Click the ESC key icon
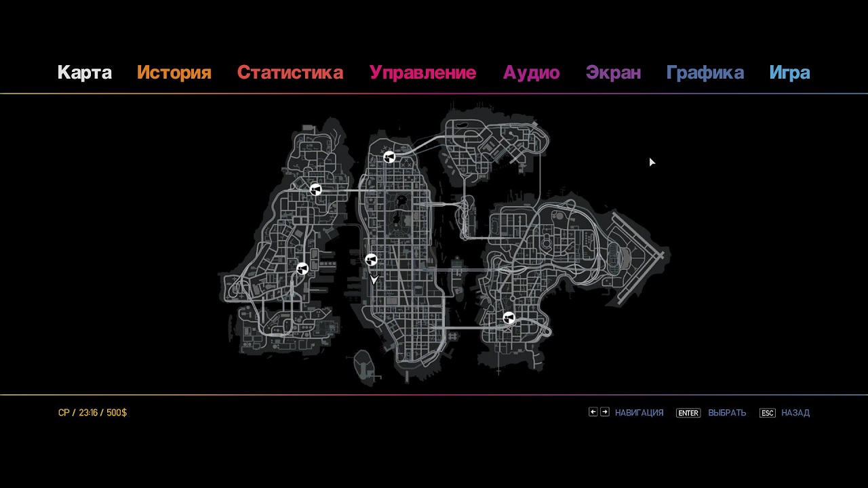This screenshot has height=488, width=868. (767, 413)
